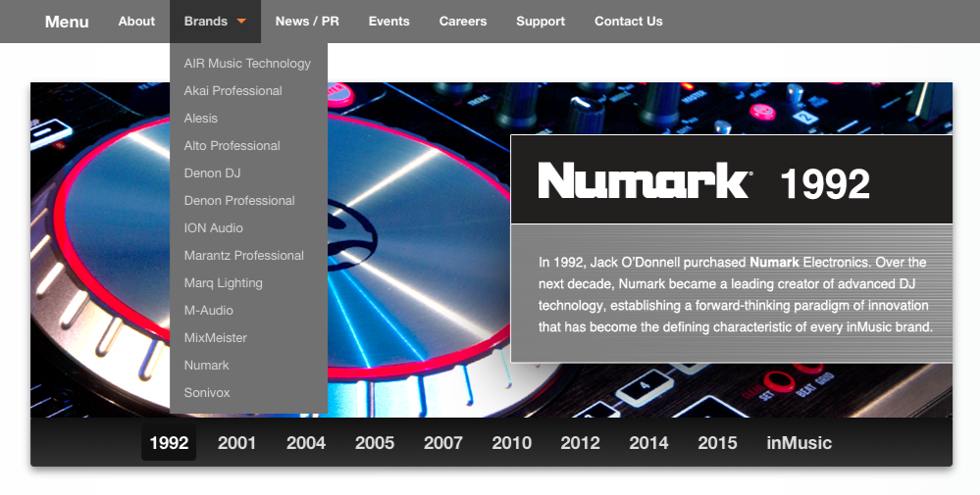The image size is (980, 495).
Task: Show the 2015 timeline slide
Action: click(718, 443)
